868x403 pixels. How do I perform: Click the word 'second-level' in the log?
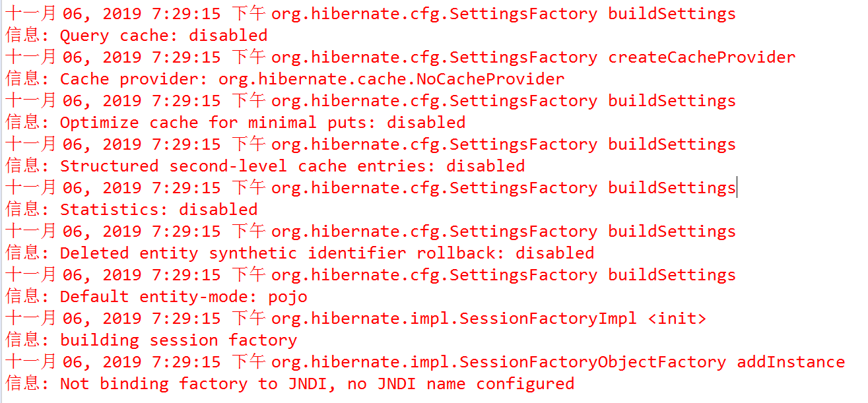[x=228, y=166]
